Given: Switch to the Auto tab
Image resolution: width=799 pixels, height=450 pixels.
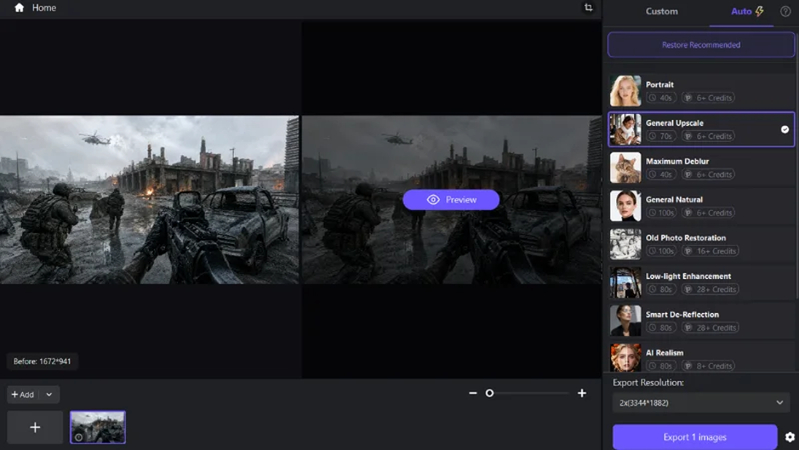Looking at the screenshot, I should tap(747, 11).
